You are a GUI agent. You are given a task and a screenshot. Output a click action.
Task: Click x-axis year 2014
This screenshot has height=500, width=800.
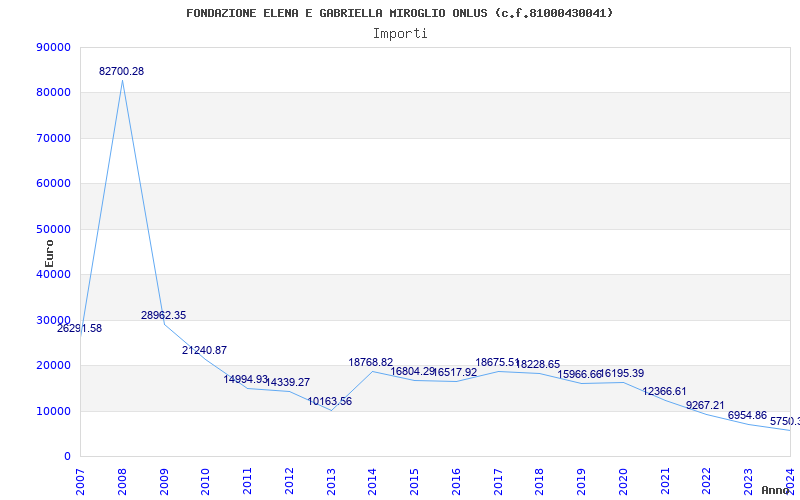(372, 482)
